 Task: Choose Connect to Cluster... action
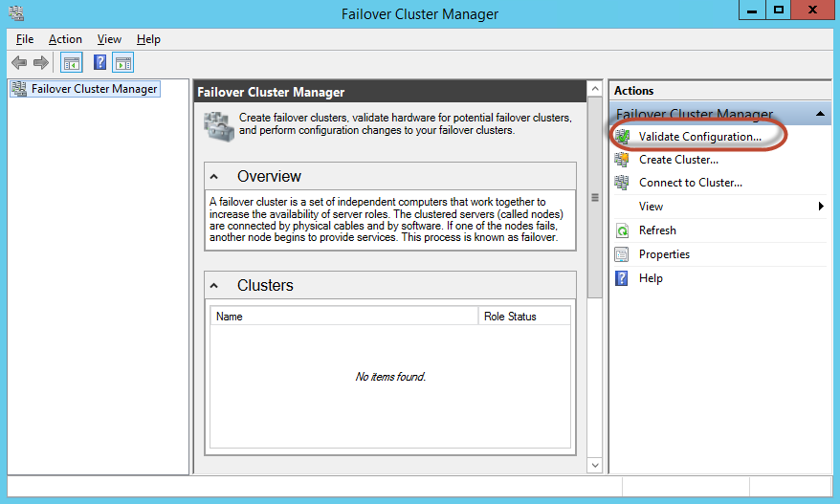click(x=691, y=183)
